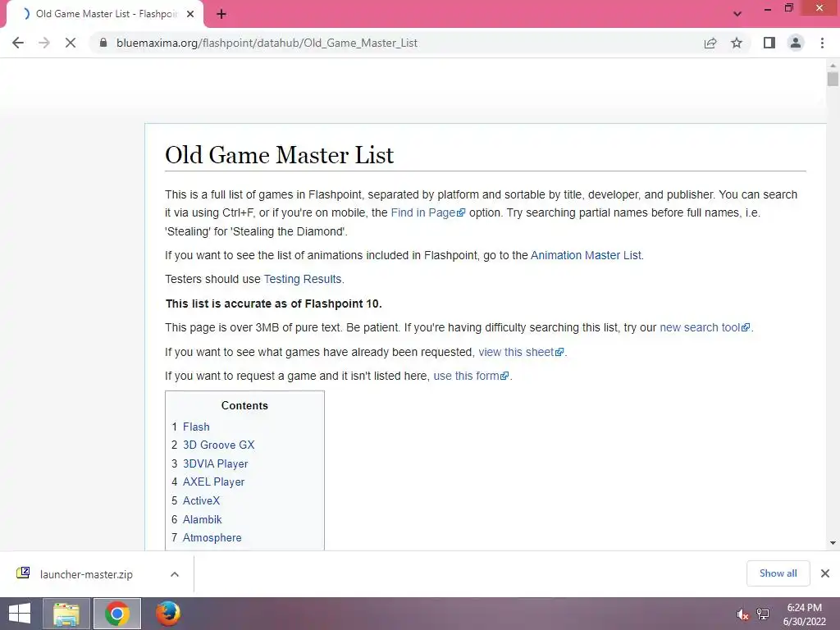Select the Old Game Master List tab
Screen dimensions: 840x630
(104, 14)
